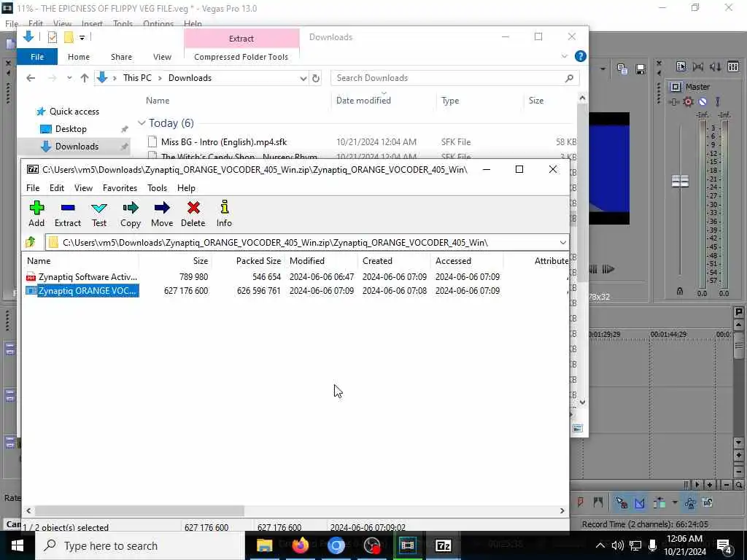Click the Move arrow icon in 7-Zip
Screen dimensions: 747x560
point(162,214)
